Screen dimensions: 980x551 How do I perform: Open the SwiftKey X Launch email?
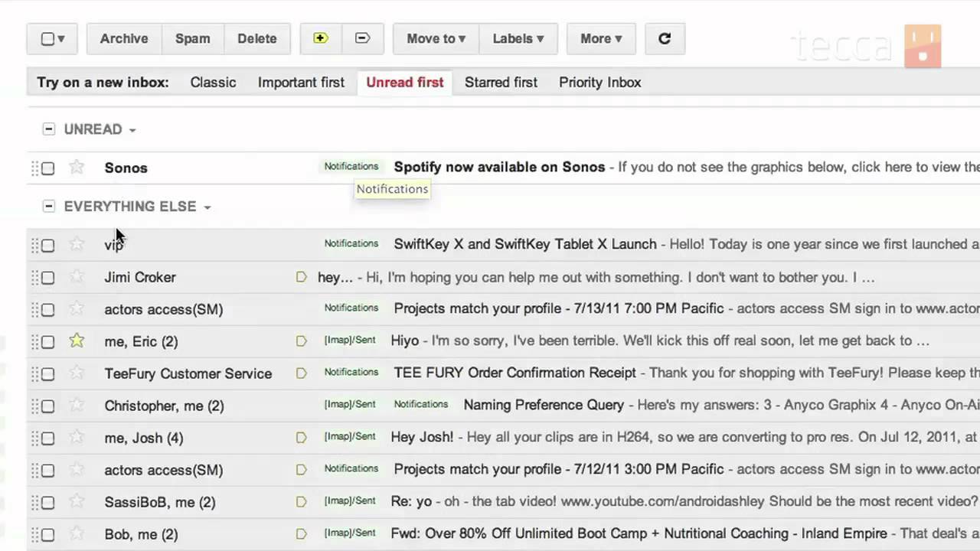(x=524, y=244)
